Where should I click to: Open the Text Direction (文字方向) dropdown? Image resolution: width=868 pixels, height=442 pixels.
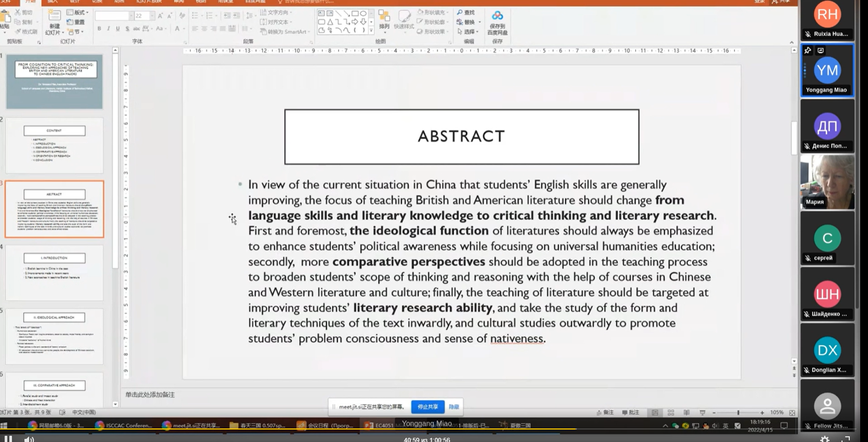click(276, 12)
